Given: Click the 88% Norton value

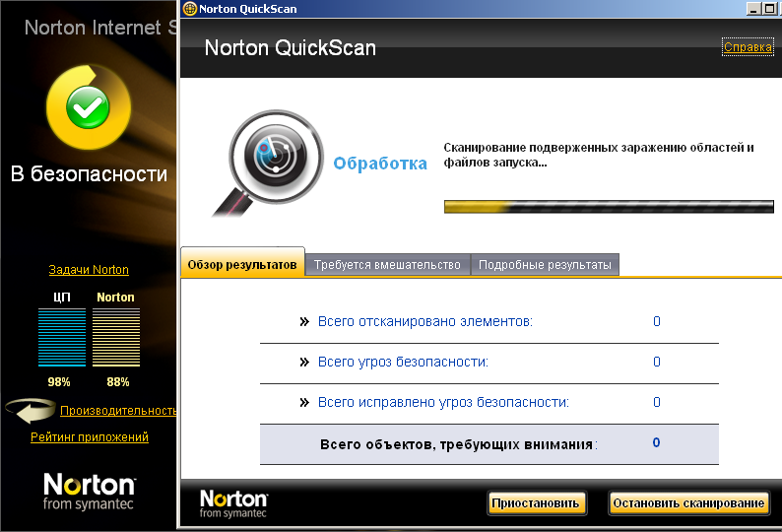Looking at the screenshot, I should click(x=118, y=382).
